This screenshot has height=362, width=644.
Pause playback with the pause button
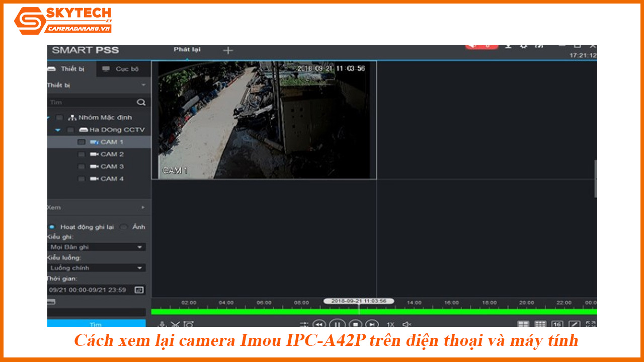(x=337, y=324)
